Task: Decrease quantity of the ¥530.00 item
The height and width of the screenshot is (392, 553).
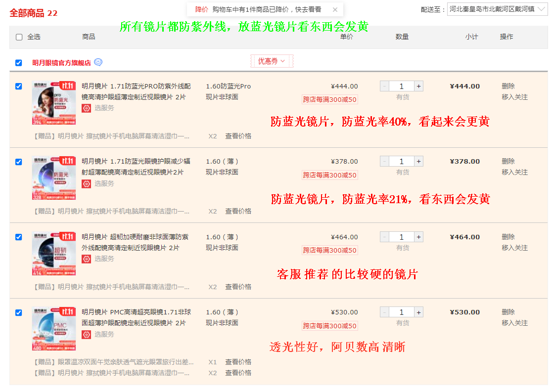Action: tap(384, 312)
